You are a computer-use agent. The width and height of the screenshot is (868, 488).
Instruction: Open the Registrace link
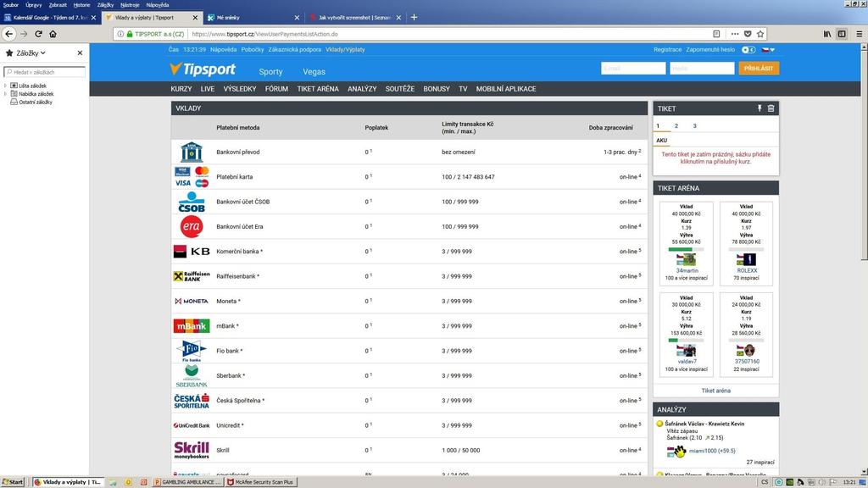(x=668, y=50)
